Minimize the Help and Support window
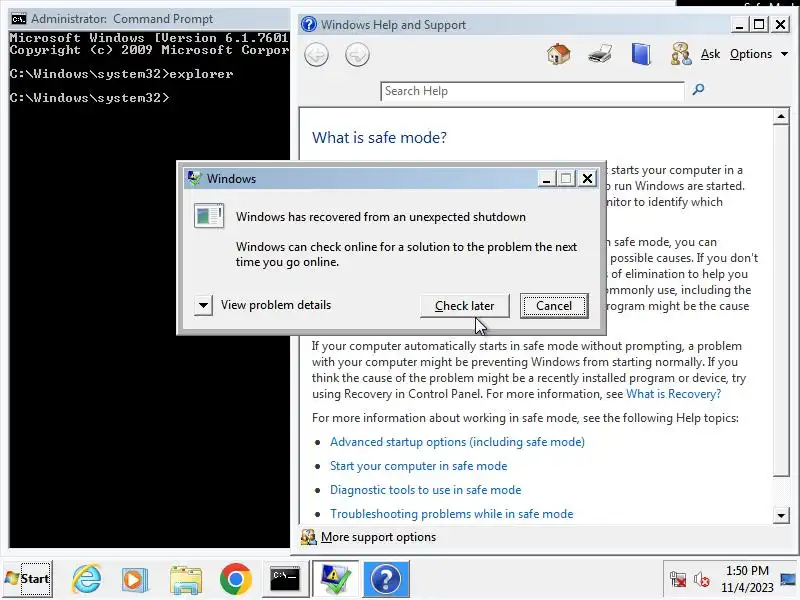Screen dimensions: 800x600 pos(739,24)
